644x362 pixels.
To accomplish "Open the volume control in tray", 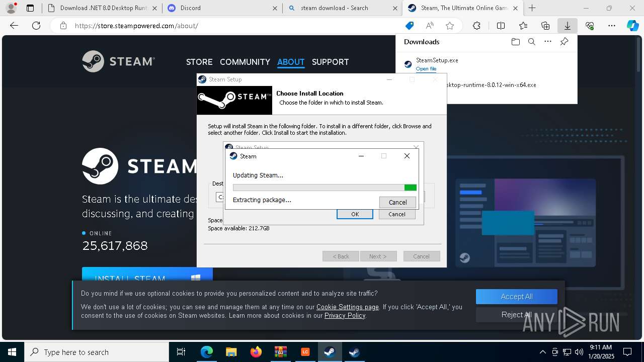I will click(x=579, y=352).
